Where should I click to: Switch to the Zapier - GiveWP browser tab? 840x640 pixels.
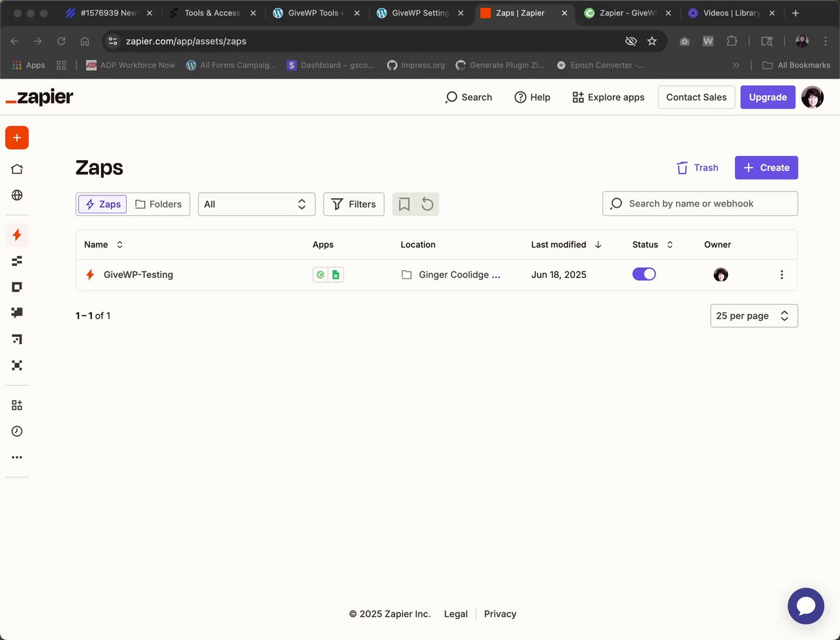pos(627,13)
